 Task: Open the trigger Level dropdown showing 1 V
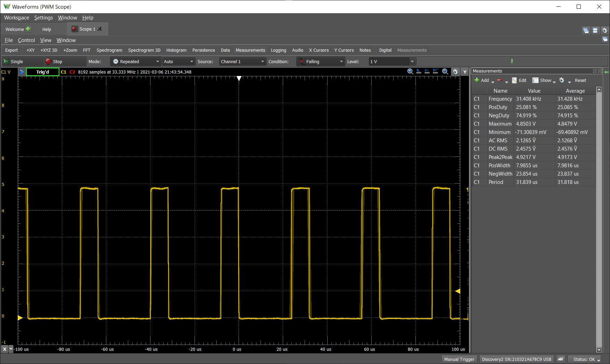click(392, 61)
